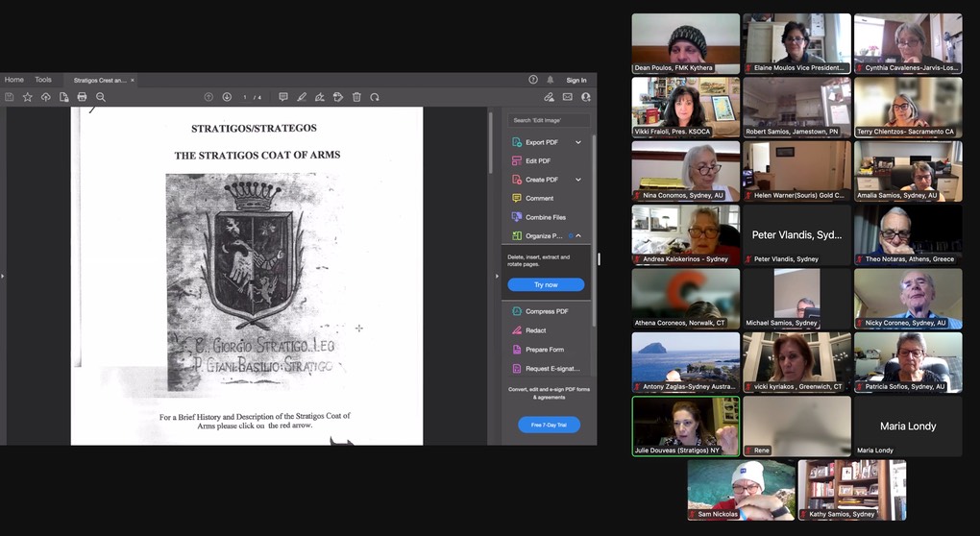This screenshot has height=536, width=980.
Task: Expand the Export PDF options chevron
Action: pyautogui.click(x=578, y=142)
